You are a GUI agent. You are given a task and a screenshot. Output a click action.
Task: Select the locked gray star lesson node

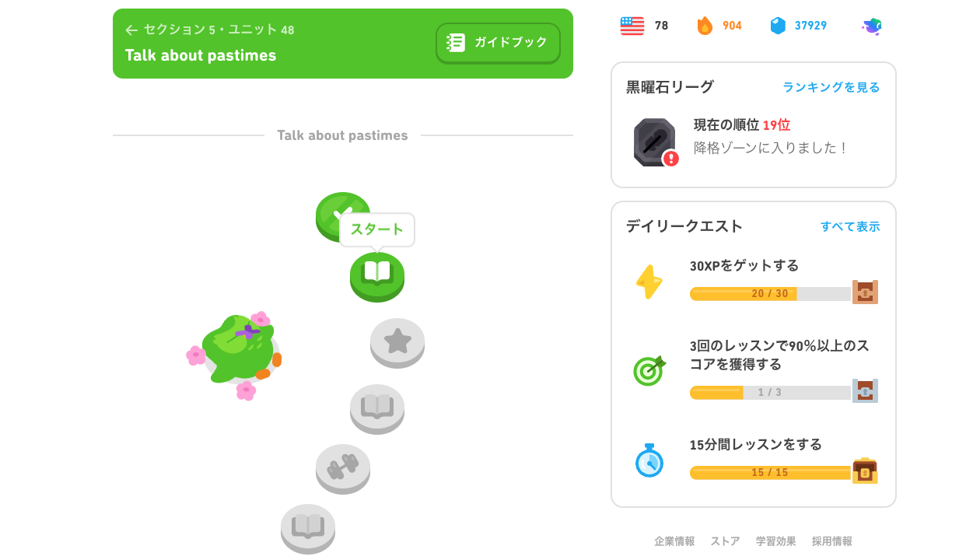397,342
